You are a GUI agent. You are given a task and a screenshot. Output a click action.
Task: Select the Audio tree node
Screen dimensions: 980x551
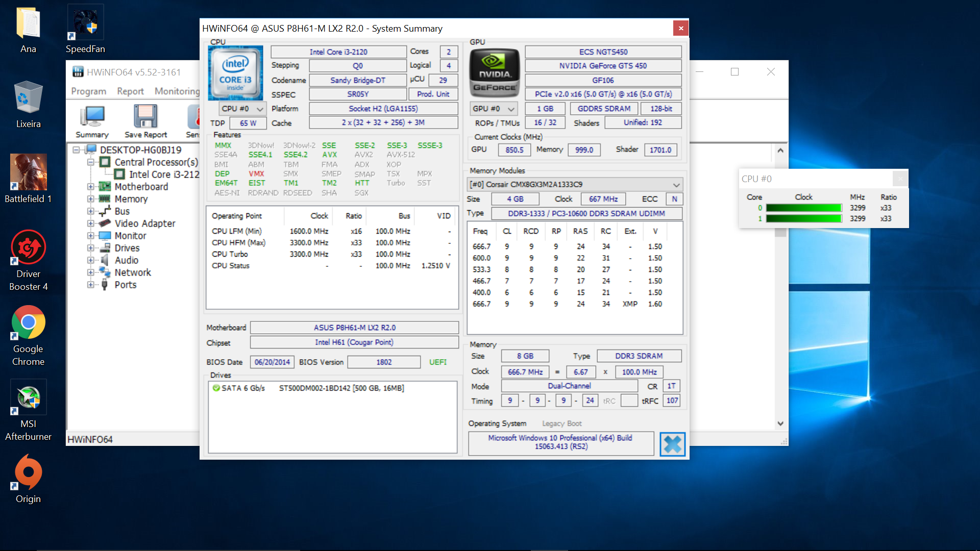click(x=127, y=260)
